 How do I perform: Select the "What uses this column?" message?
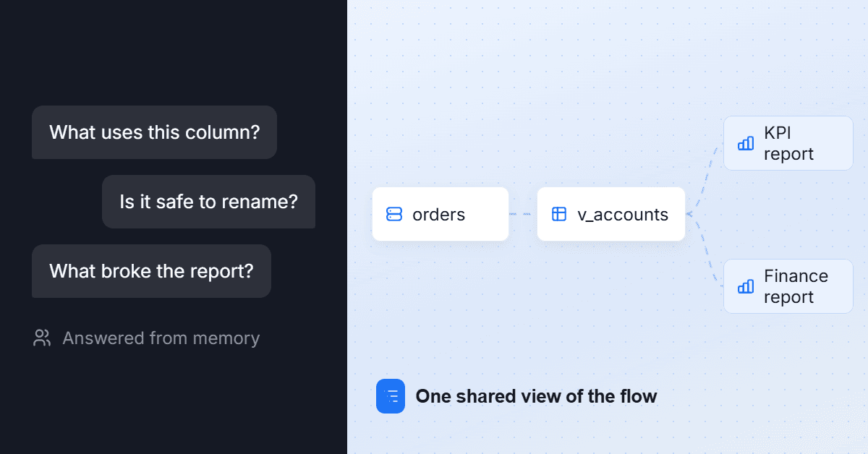coord(154,132)
